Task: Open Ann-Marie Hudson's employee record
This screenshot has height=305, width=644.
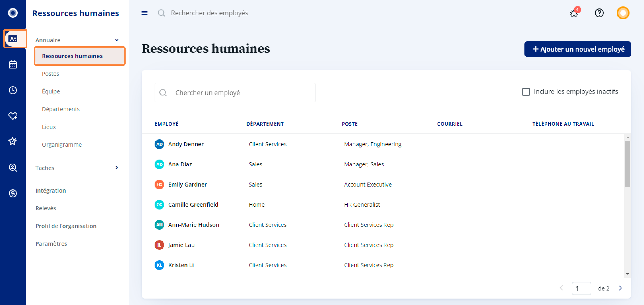Action: 194,225
